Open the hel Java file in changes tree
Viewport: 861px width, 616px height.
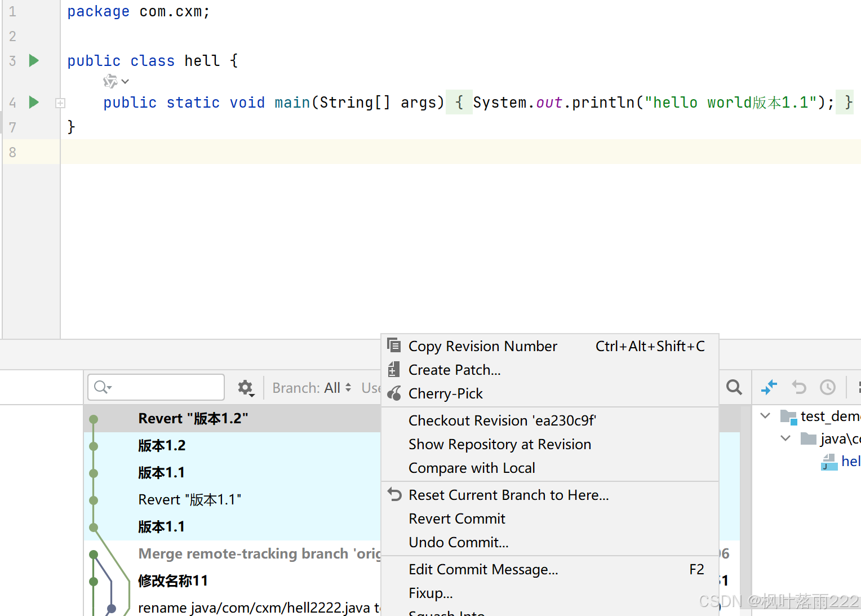[851, 461]
